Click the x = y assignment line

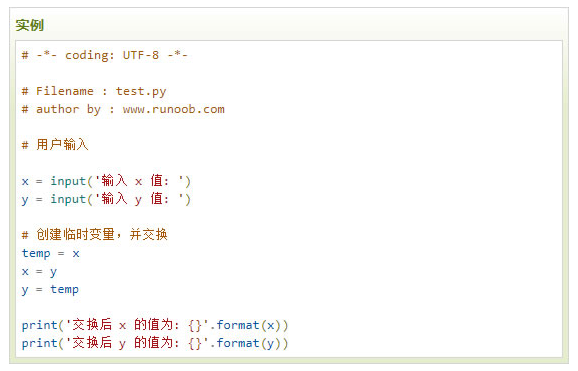pyautogui.click(x=39, y=272)
